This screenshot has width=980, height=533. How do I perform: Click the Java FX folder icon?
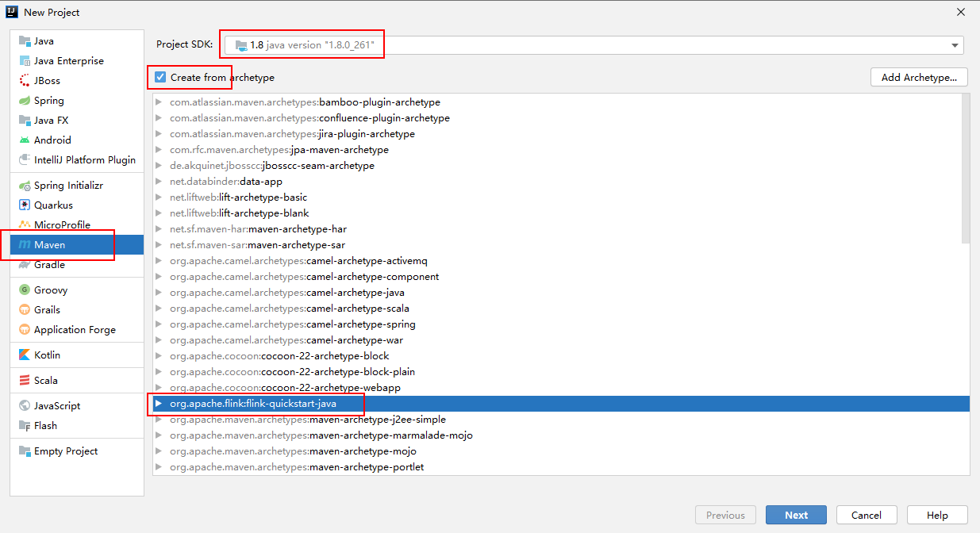click(x=25, y=121)
